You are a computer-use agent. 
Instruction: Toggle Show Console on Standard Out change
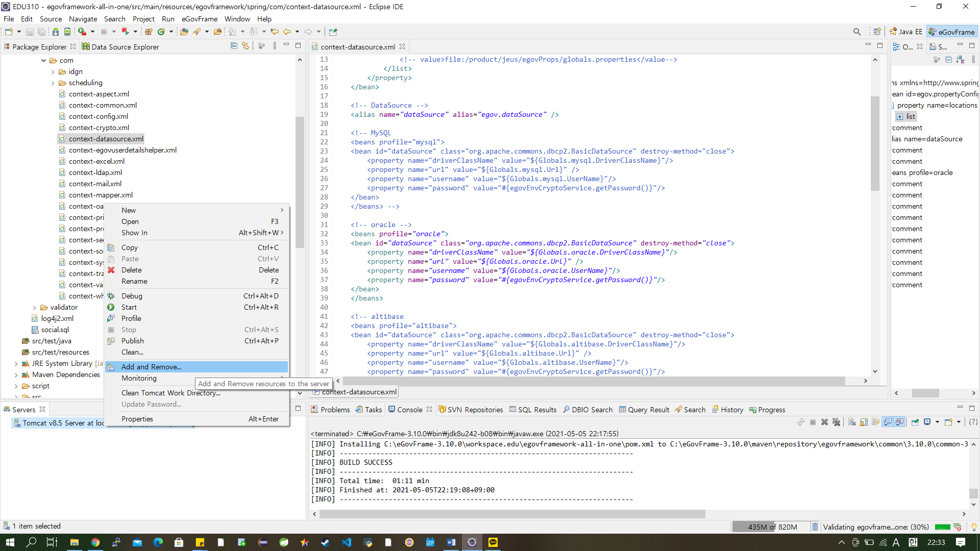tap(888, 422)
